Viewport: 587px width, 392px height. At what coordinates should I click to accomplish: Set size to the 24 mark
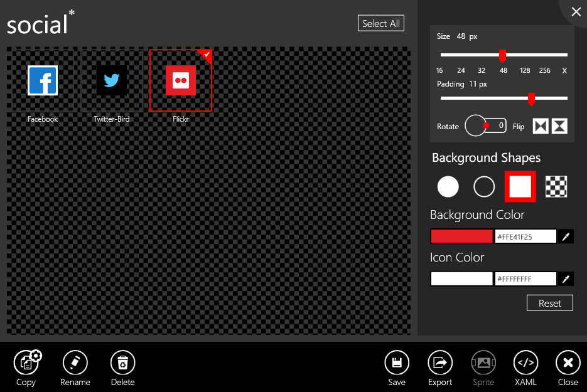click(461, 70)
